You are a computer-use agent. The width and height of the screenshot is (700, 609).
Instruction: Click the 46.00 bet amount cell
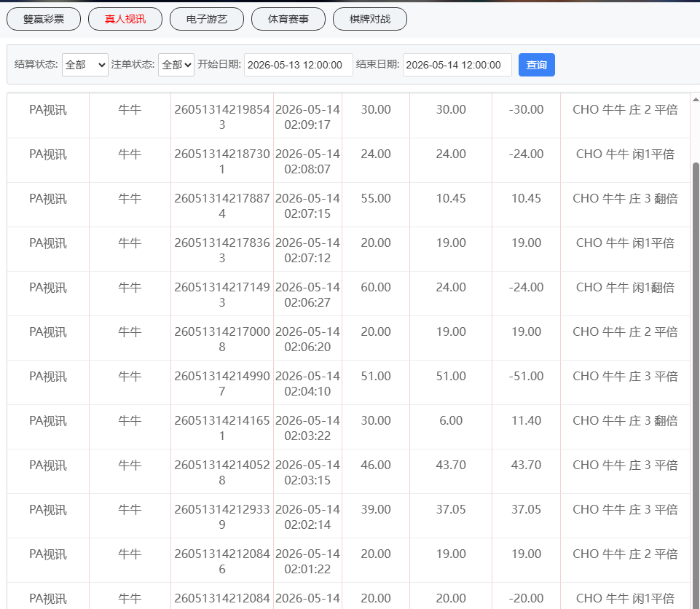pyautogui.click(x=376, y=465)
